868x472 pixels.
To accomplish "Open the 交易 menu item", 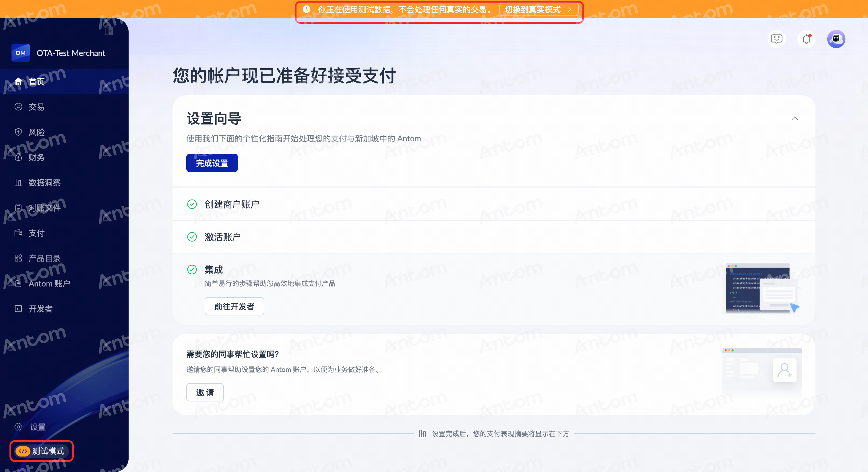I will coord(64,107).
